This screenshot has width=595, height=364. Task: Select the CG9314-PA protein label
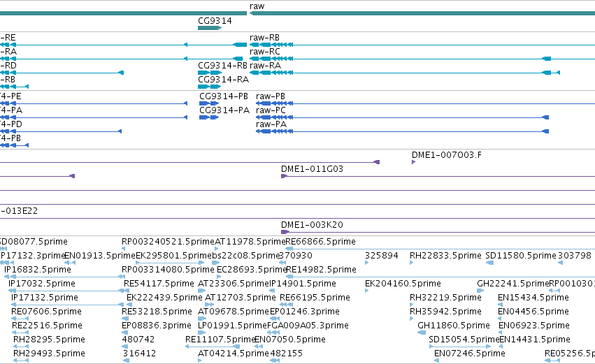pyautogui.click(x=224, y=110)
